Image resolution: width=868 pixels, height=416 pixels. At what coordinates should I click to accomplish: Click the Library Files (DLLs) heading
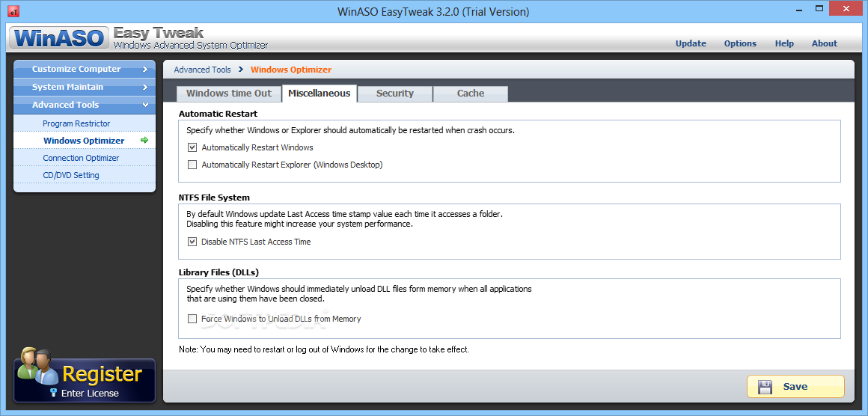(218, 272)
